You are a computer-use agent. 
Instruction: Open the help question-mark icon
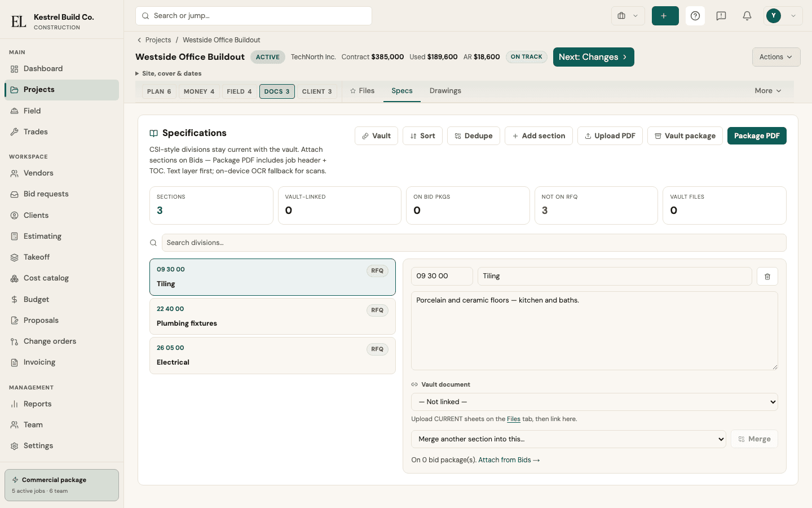(x=695, y=16)
